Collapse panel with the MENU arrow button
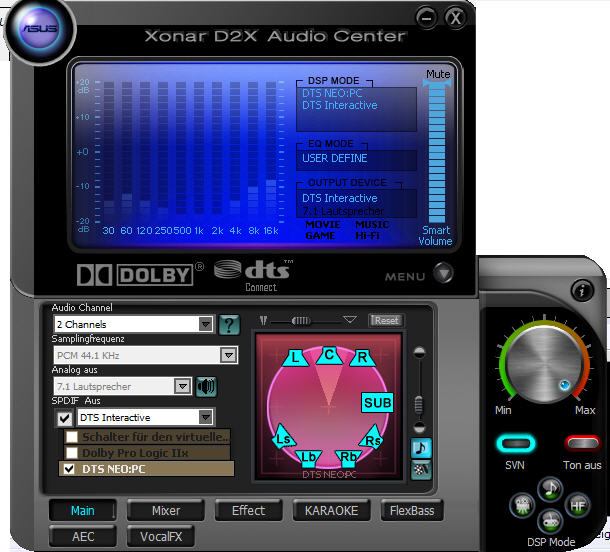610x552 pixels. tap(443, 272)
